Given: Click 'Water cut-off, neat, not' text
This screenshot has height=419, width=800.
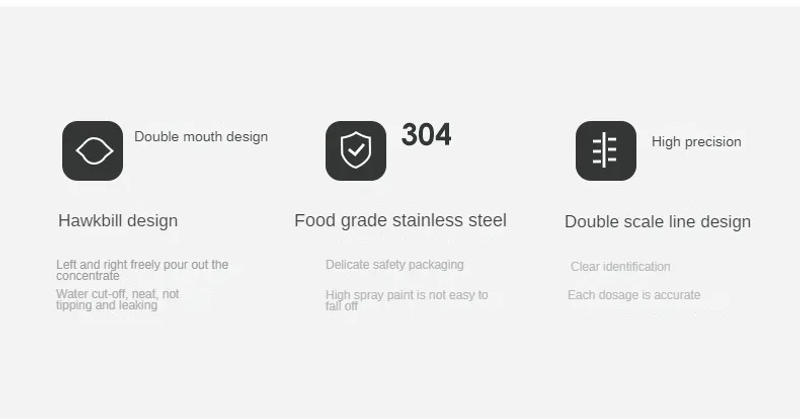Looking at the screenshot, I should (x=117, y=294).
